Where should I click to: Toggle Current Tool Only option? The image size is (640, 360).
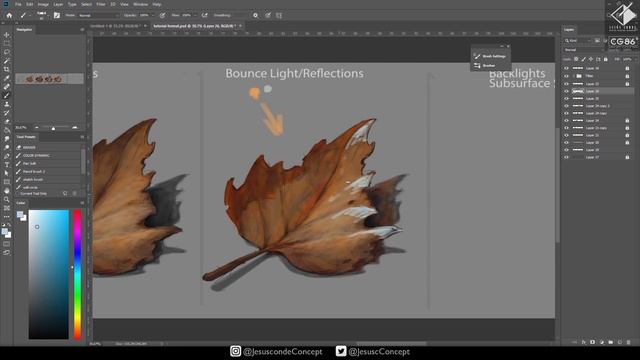pyautogui.click(x=33, y=193)
